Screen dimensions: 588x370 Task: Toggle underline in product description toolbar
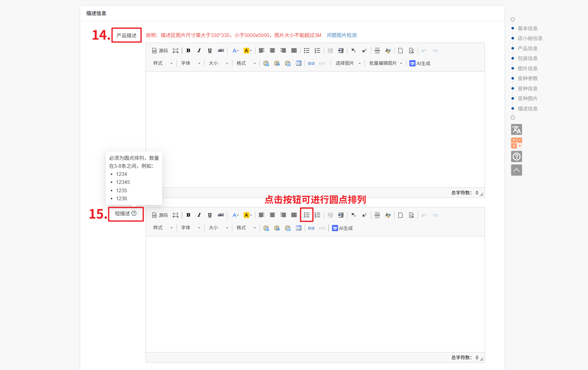point(210,51)
